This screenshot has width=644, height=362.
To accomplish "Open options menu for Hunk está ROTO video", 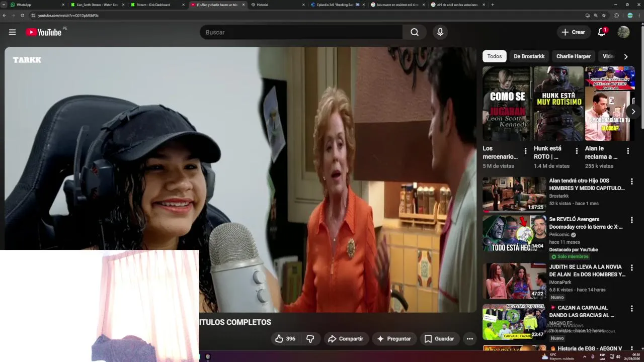I will [577, 151].
